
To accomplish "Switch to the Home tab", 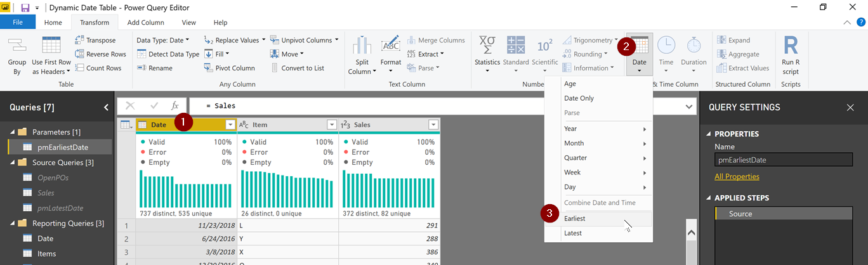I will click(x=53, y=22).
